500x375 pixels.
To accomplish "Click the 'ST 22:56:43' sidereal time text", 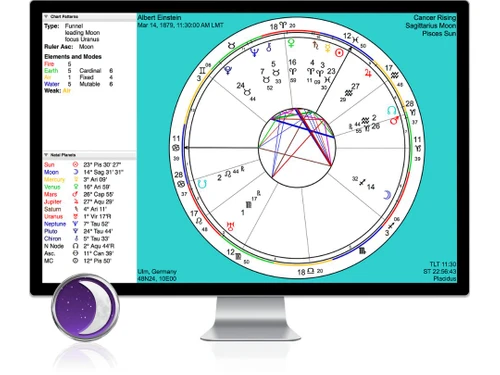I will click(440, 271).
